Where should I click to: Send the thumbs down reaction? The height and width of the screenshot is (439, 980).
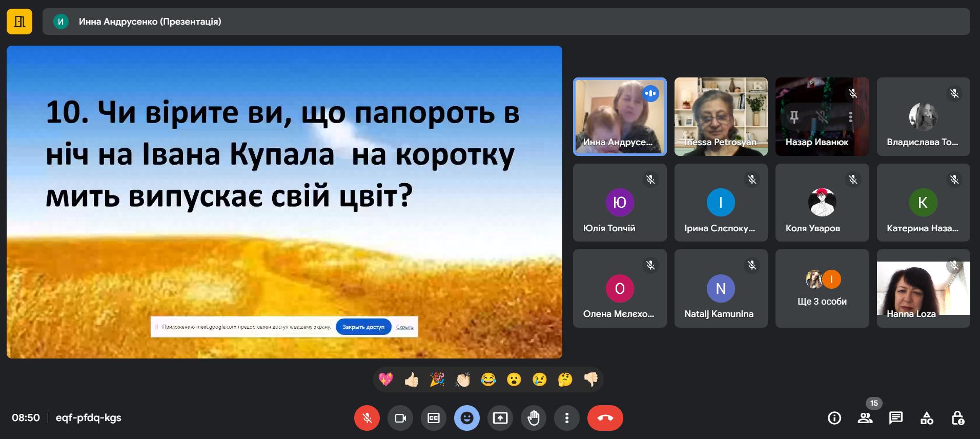(591, 380)
